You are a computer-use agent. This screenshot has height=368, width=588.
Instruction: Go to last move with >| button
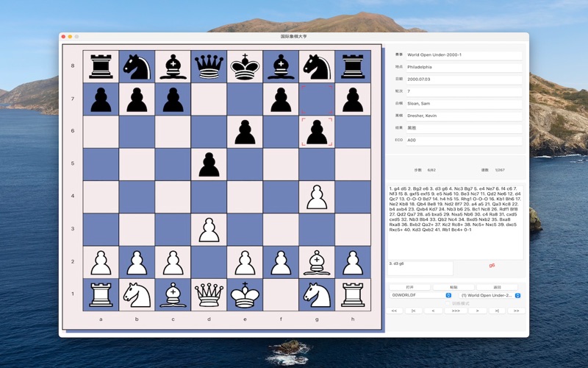coord(497,311)
